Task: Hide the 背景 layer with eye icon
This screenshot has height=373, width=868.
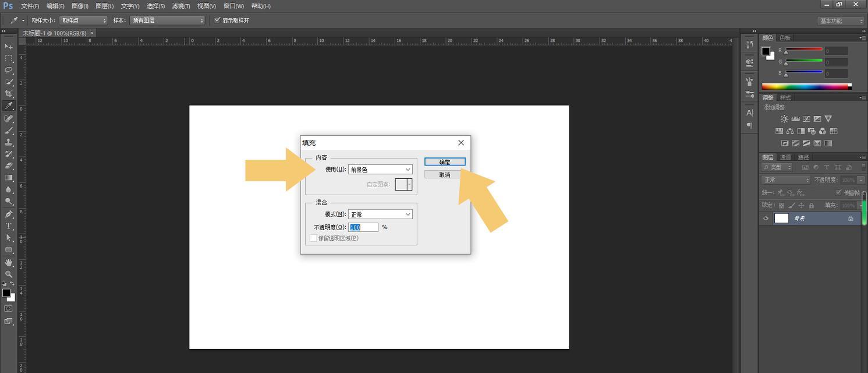Action: [766, 219]
